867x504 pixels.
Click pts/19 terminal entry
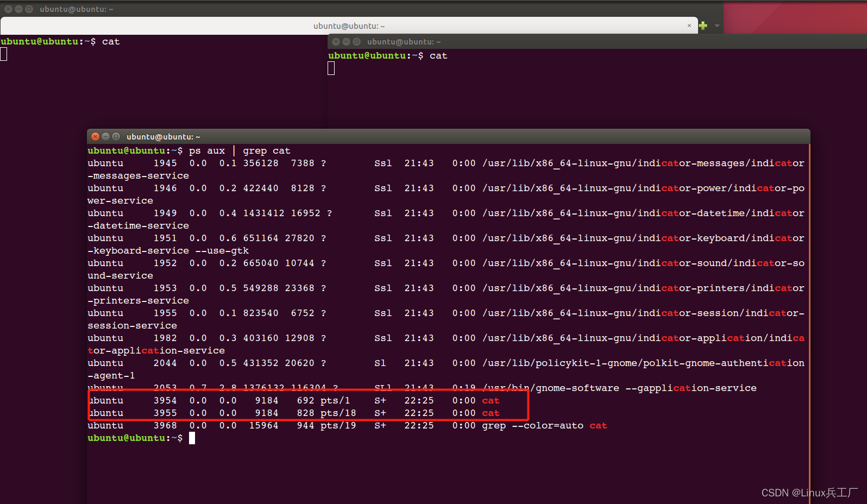coord(338,425)
